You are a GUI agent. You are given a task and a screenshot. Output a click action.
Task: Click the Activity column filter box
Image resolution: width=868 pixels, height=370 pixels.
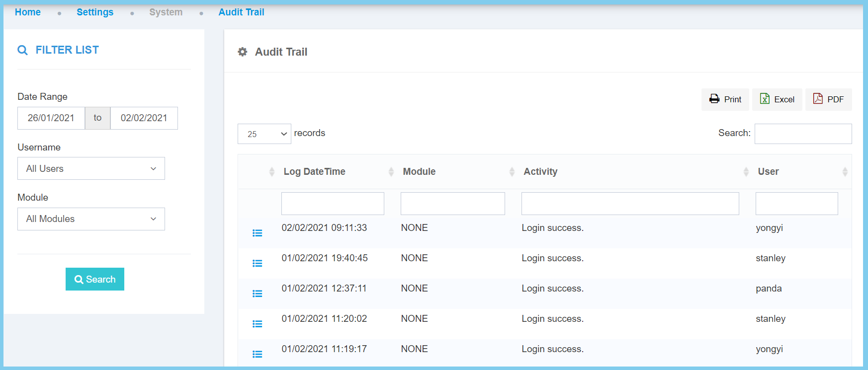tap(630, 204)
